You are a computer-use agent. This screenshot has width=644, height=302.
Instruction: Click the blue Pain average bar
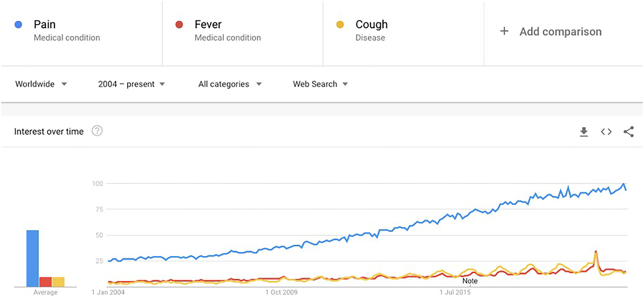(32, 258)
